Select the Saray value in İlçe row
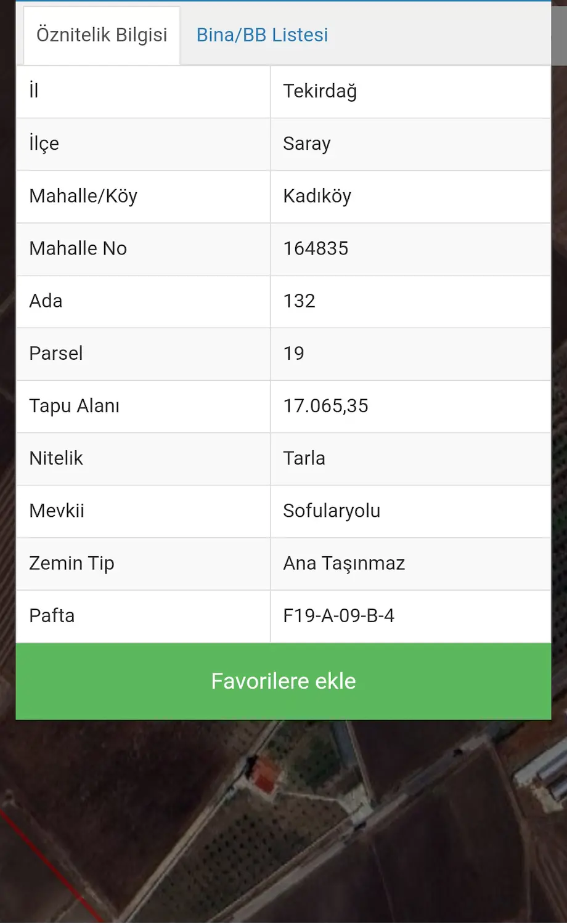This screenshot has width=567, height=924. pos(307,144)
